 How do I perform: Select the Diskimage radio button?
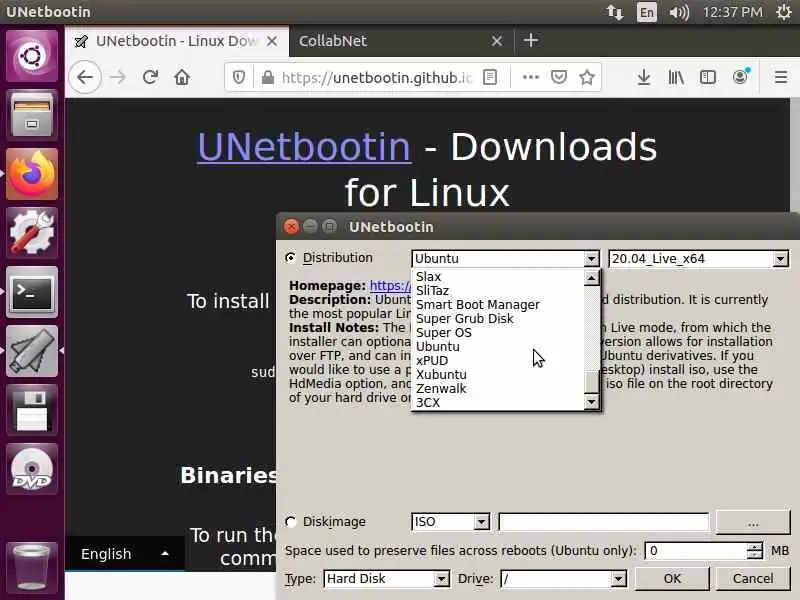[291, 521]
